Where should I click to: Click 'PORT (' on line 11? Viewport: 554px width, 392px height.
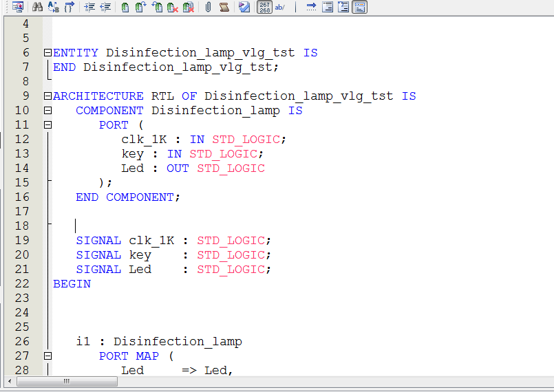(x=121, y=125)
